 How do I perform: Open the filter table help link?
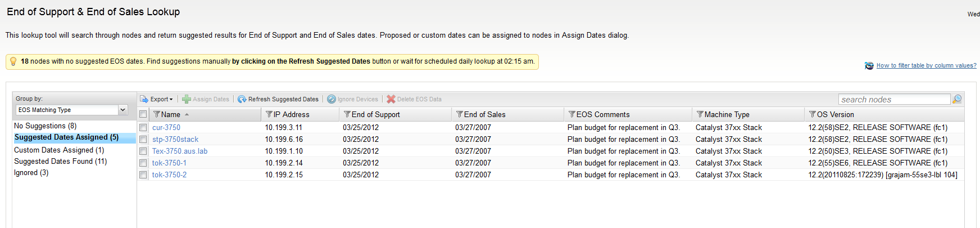(926, 66)
